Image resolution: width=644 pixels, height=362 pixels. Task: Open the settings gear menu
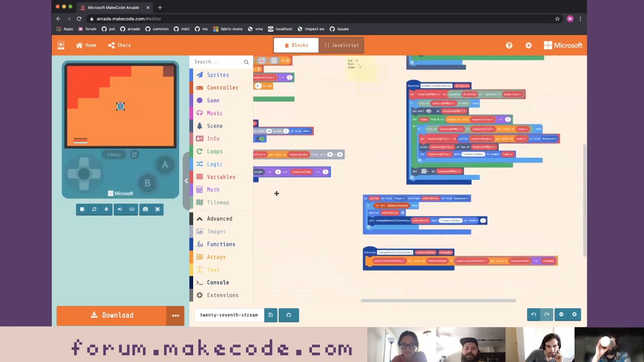click(x=528, y=45)
